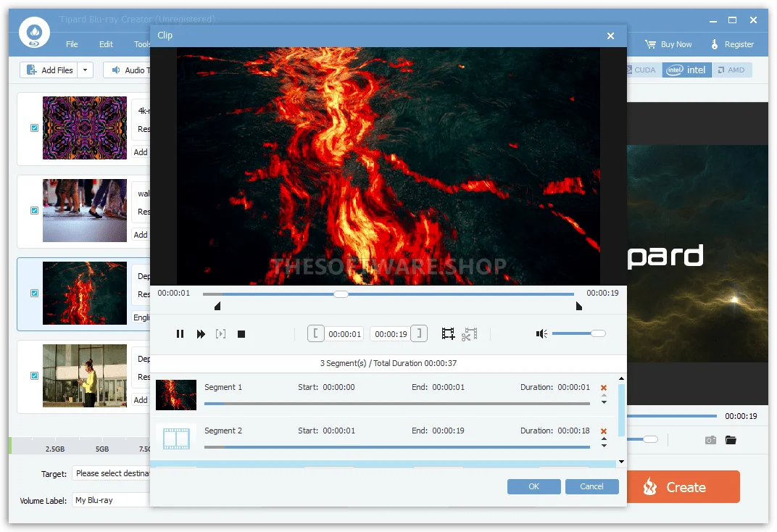Delete Segment 2 with red X
The width and height of the screenshot is (777, 532).
[x=604, y=431]
